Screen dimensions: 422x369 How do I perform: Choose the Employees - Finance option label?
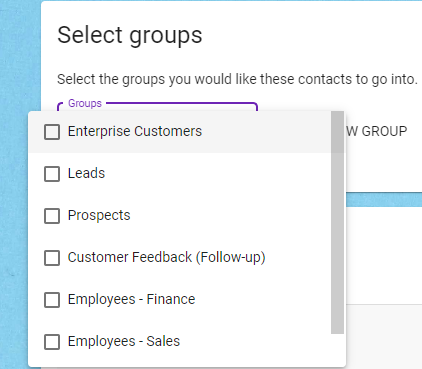(131, 299)
